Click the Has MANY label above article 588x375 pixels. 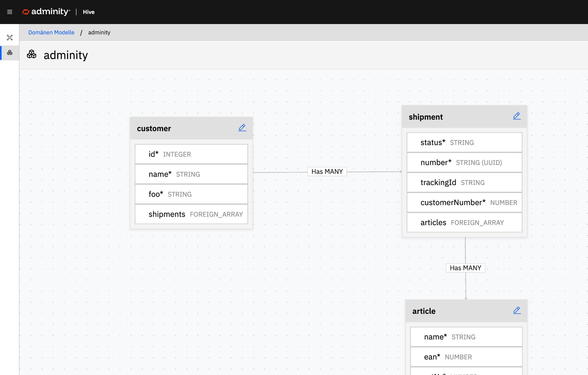coord(465,268)
